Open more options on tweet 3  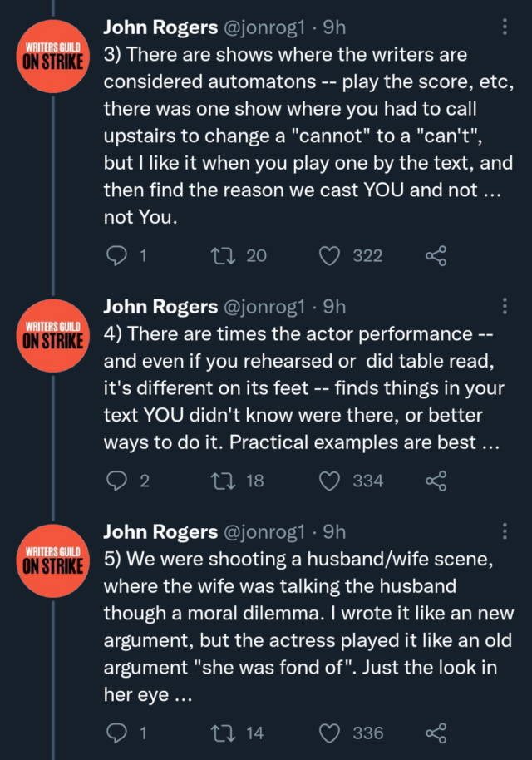click(506, 27)
